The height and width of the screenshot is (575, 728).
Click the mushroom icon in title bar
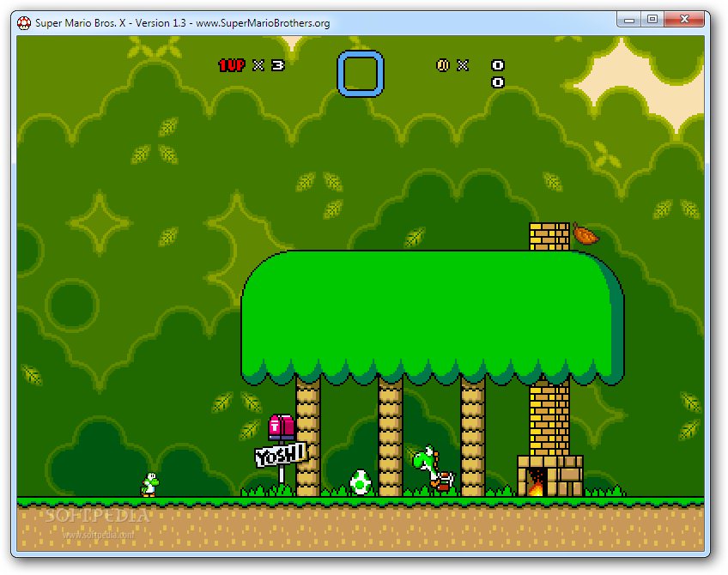point(24,22)
